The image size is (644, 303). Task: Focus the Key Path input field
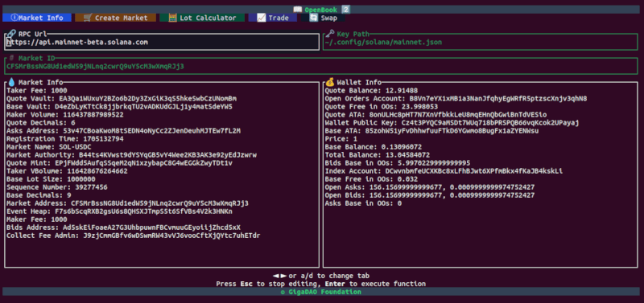tap(480, 43)
